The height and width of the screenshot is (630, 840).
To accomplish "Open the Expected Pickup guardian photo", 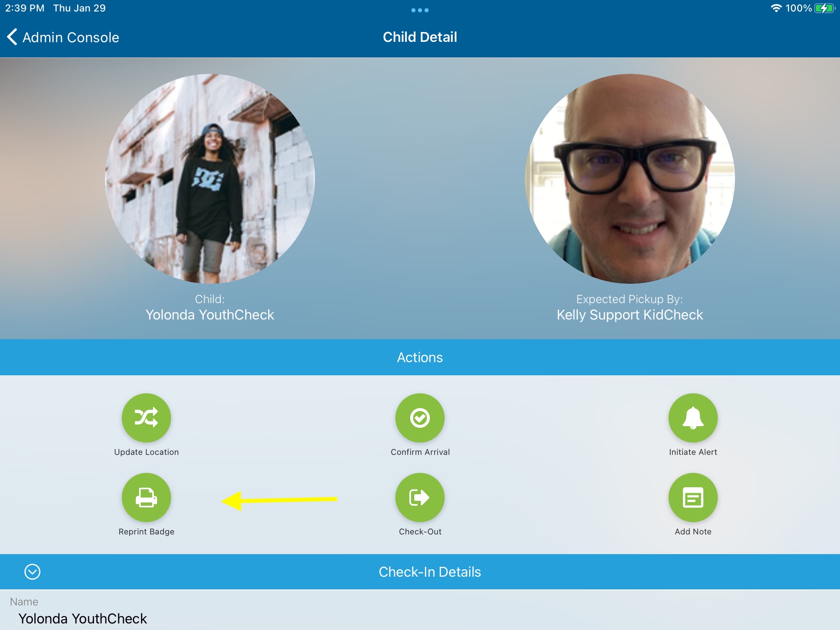I will tap(630, 178).
